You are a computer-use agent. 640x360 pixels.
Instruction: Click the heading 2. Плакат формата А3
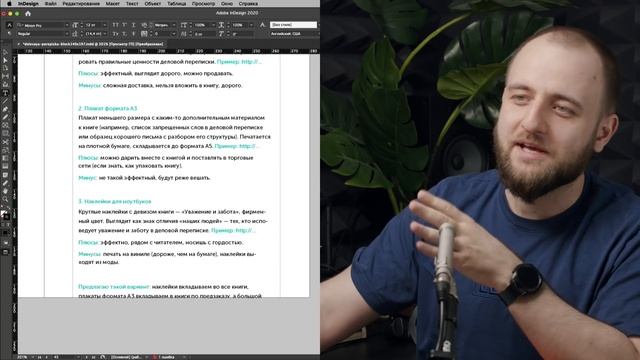pyautogui.click(x=108, y=109)
